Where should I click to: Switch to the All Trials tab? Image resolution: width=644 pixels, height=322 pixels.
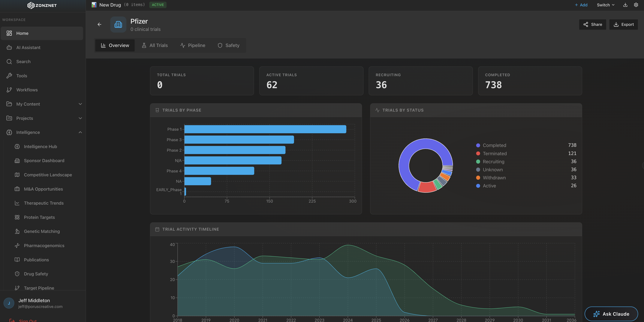(155, 45)
